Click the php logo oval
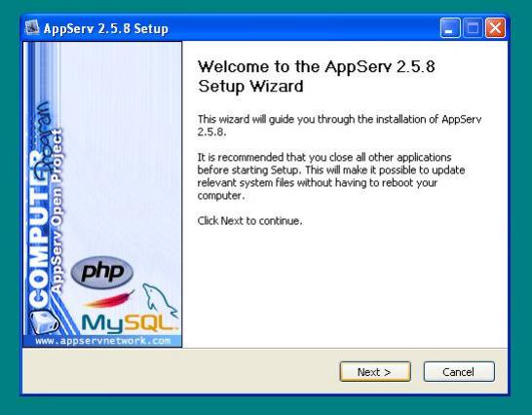Viewport: 532px width, 415px height. click(x=102, y=272)
